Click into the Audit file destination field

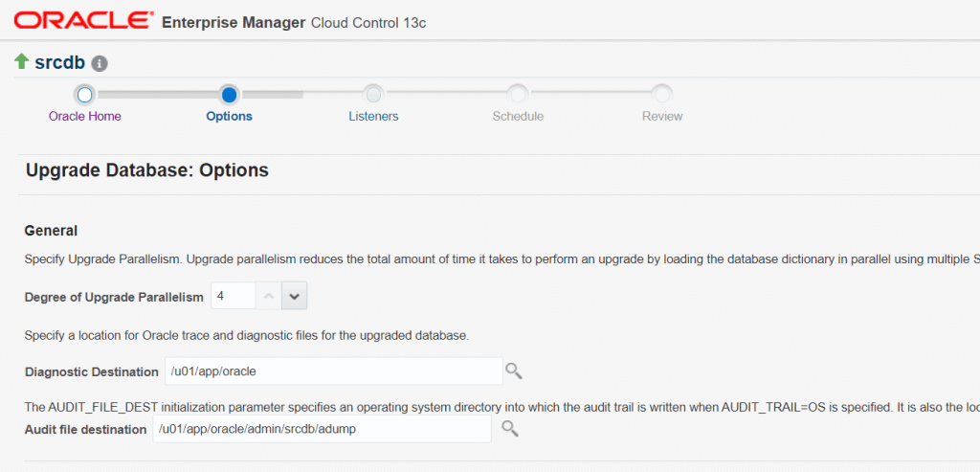pos(321,429)
